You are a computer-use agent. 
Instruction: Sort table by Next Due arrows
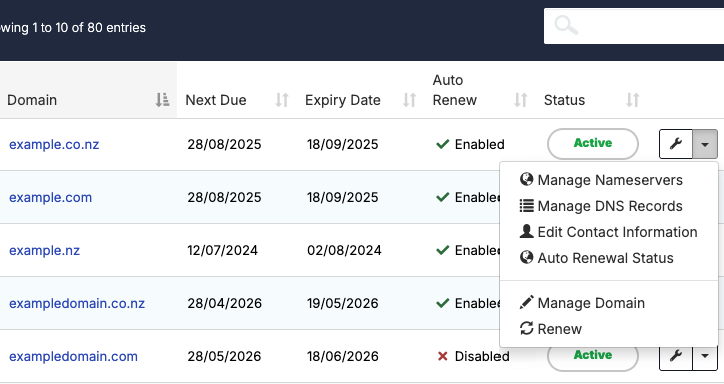(x=282, y=100)
